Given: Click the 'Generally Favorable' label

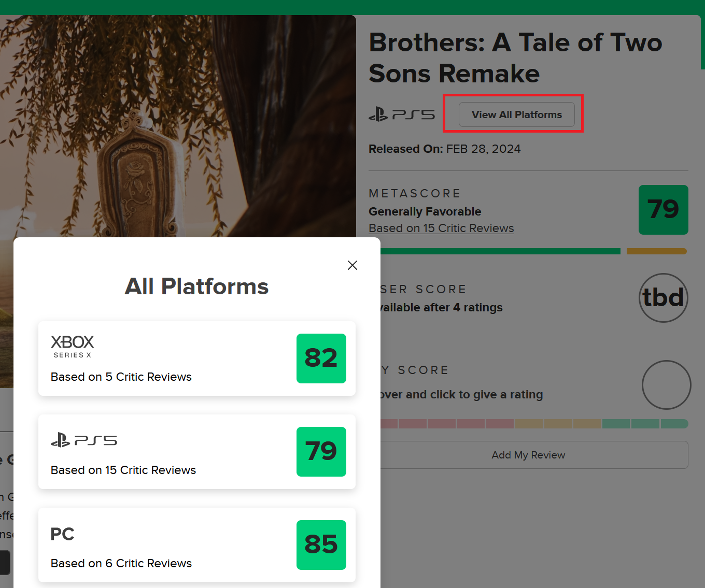Looking at the screenshot, I should coord(425,211).
